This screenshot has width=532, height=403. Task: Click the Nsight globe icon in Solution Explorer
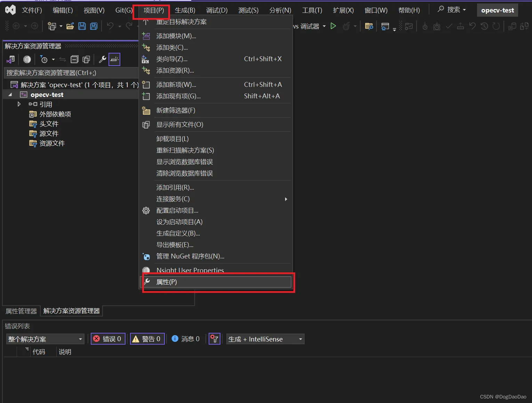(27, 59)
